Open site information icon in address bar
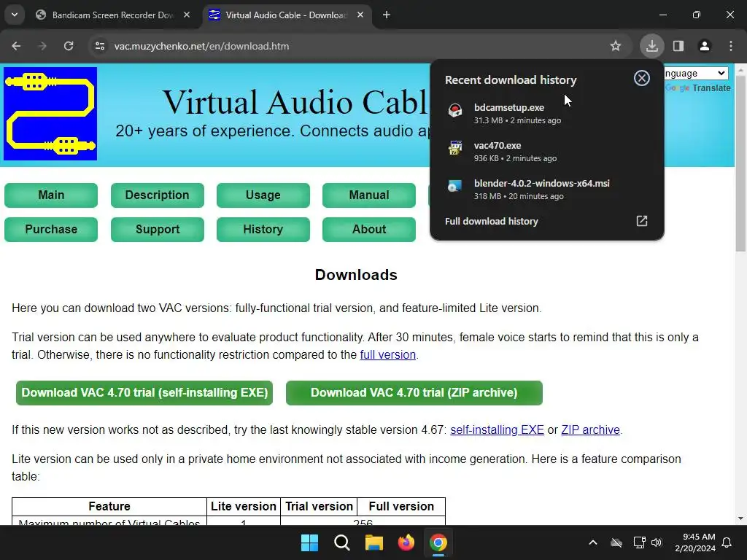Screen dimensions: 747x560 (x=99, y=46)
